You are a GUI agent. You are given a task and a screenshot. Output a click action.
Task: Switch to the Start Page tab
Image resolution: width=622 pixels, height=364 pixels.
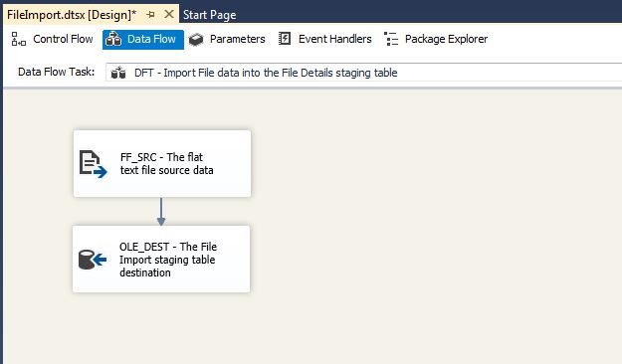coord(209,15)
